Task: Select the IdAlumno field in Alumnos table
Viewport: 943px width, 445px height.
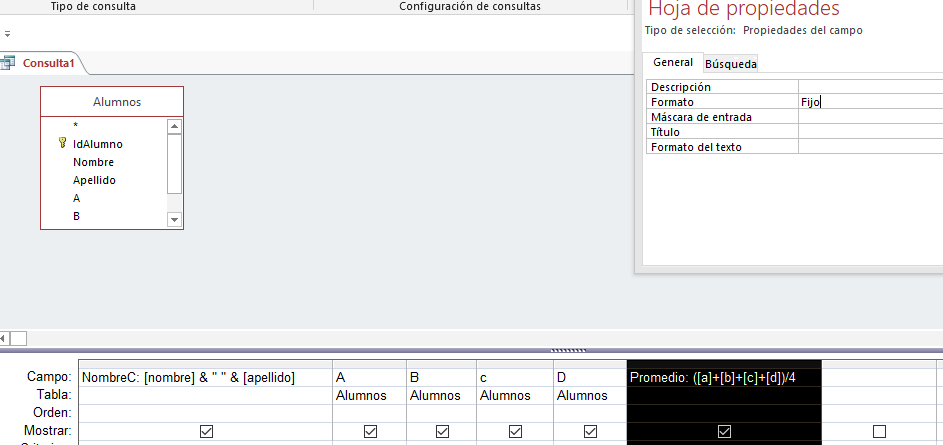Action: [97, 144]
